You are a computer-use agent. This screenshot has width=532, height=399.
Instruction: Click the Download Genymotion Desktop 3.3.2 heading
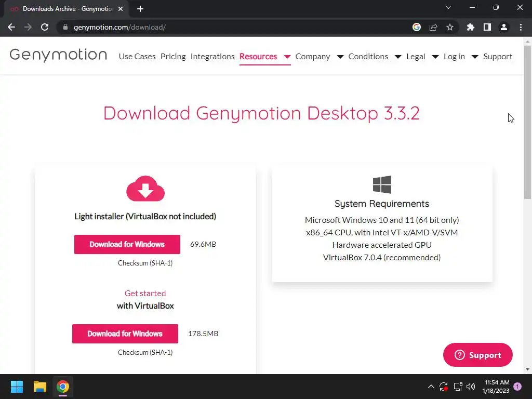pyautogui.click(x=262, y=113)
